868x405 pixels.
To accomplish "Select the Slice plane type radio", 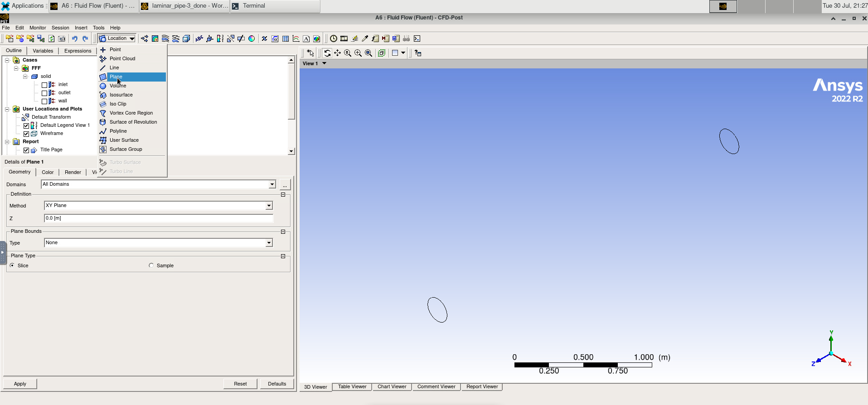I will [12, 265].
